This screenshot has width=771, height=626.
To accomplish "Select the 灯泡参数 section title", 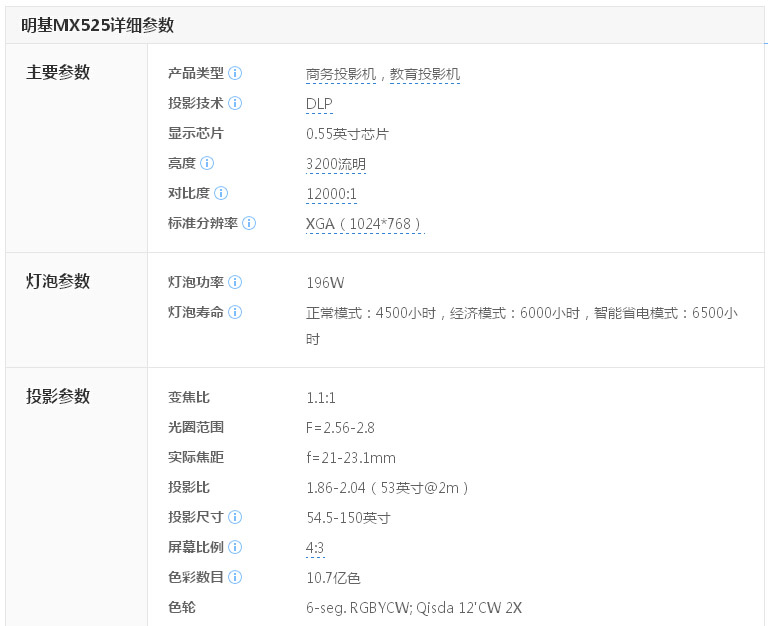I will tap(58, 281).
